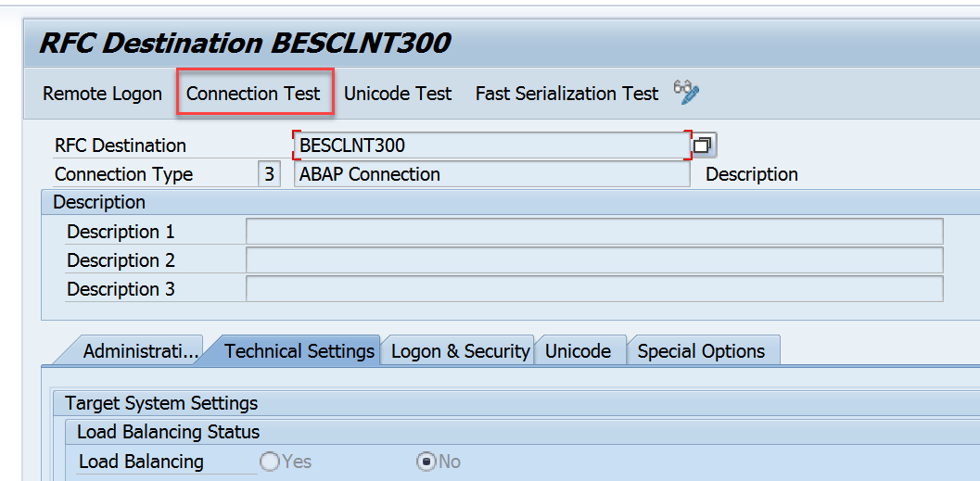Viewport: 980px width, 481px height.
Task: Click the Remote Logon button
Action: tap(102, 94)
